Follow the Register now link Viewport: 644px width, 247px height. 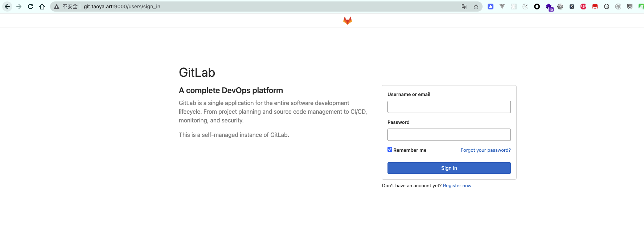click(457, 185)
